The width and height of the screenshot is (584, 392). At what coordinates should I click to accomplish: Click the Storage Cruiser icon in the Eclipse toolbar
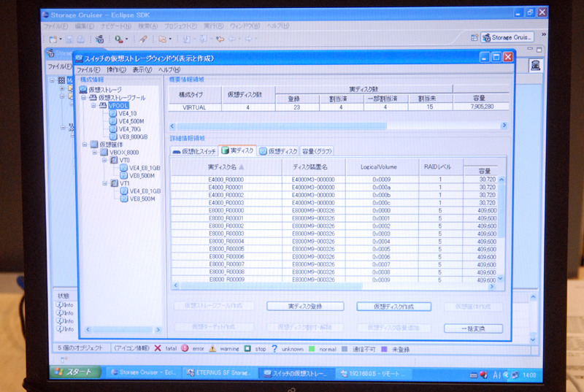99,39
